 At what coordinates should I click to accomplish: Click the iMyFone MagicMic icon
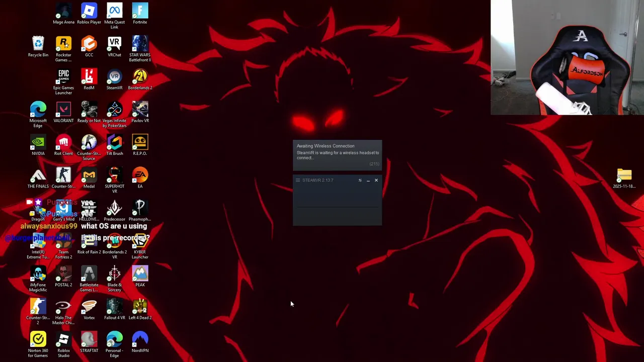pyautogui.click(x=38, y=279)
